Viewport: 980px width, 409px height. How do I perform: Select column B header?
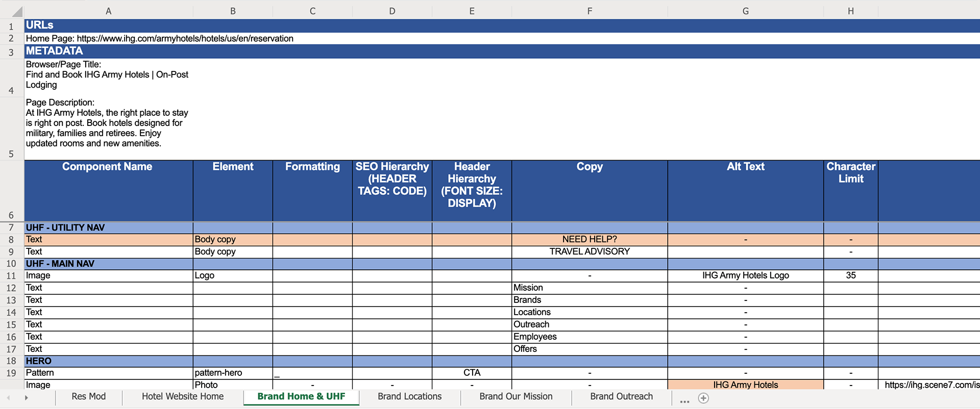(233, 11)
